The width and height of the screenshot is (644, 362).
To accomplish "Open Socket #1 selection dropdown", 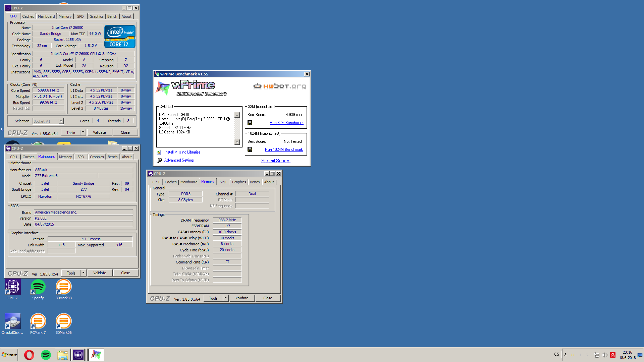I will point(61,121).
